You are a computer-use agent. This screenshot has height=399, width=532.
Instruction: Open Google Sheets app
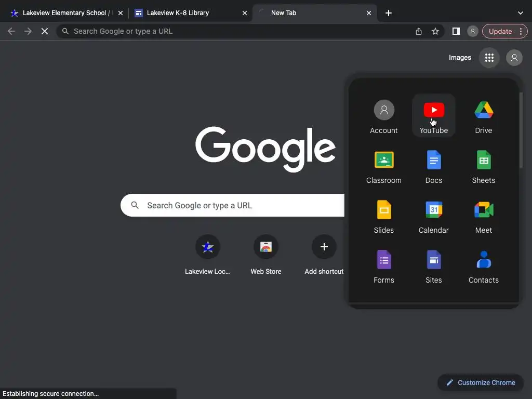pyautogui.click(x=484, y=166)
